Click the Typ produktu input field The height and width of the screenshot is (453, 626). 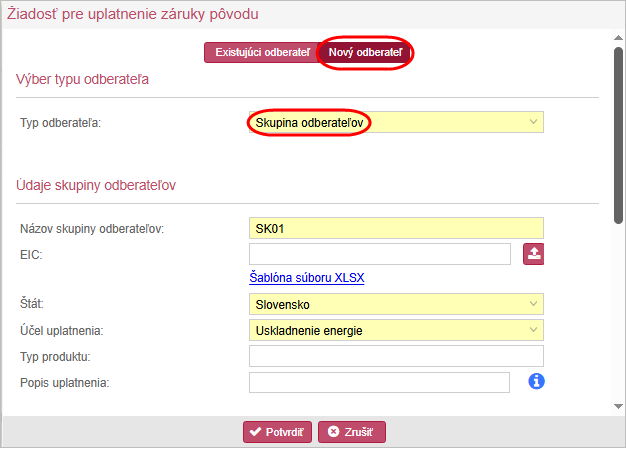pyautogui.click(x=396, y=356)
